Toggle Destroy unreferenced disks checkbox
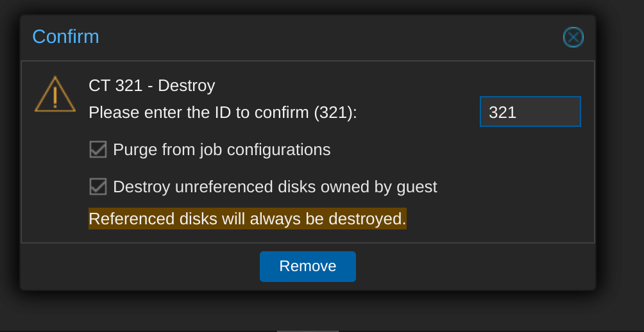 pos(98,187)
